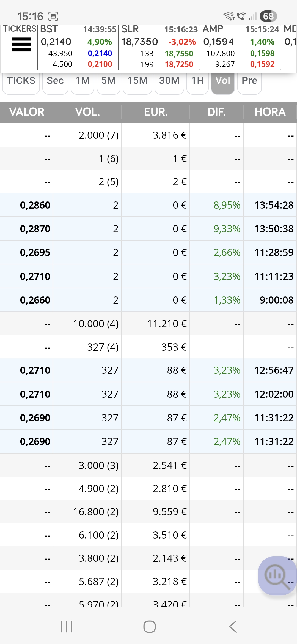Screen dimensions: 297x644
Task: Tap the Android home button
Action: 149,627
